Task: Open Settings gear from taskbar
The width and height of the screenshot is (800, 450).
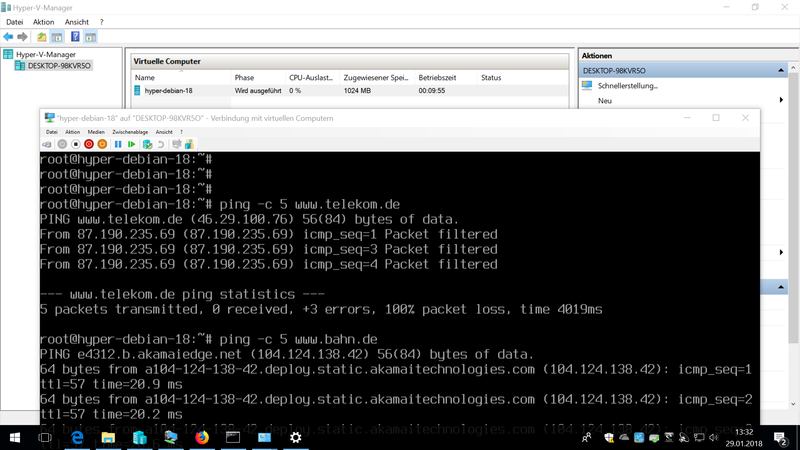Action: tap(295, 438)
